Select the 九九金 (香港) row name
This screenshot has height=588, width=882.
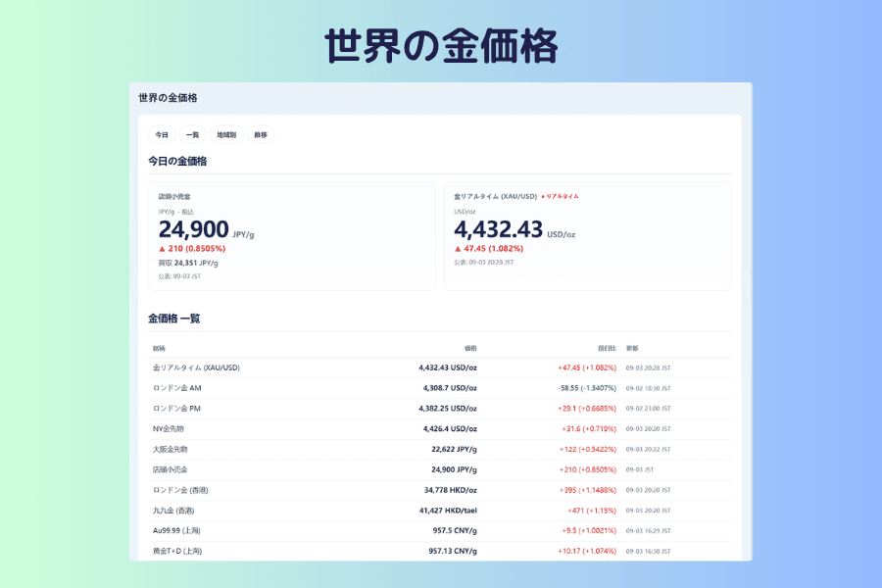173,511
